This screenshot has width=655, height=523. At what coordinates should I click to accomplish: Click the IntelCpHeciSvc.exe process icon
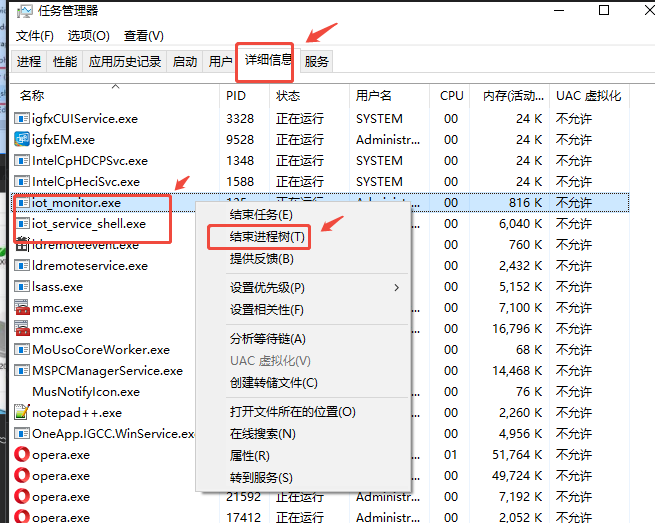22,182
